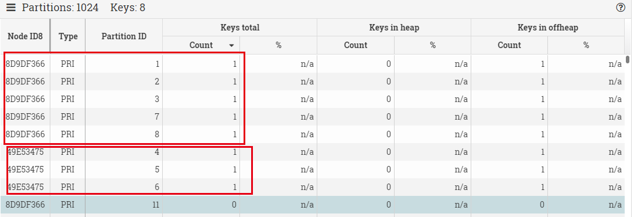Sort by Node ID8 column header
Viewport: 644px width, 217px height.
coord(25,36)
